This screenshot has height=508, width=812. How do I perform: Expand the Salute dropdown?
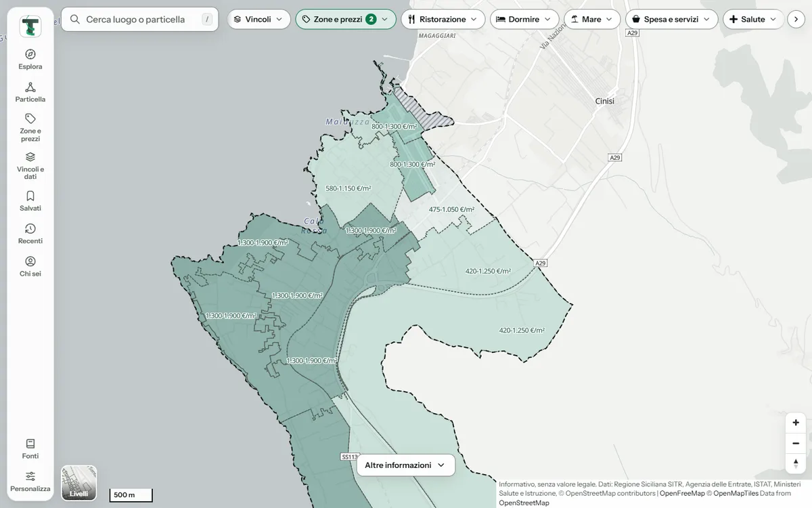tap(754, 20)
